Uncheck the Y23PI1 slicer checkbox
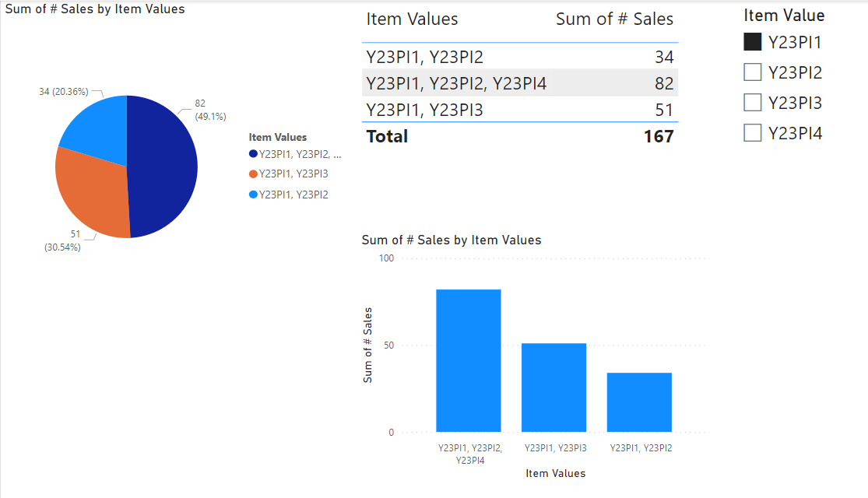The image size is (868, 498). point(752,42)
